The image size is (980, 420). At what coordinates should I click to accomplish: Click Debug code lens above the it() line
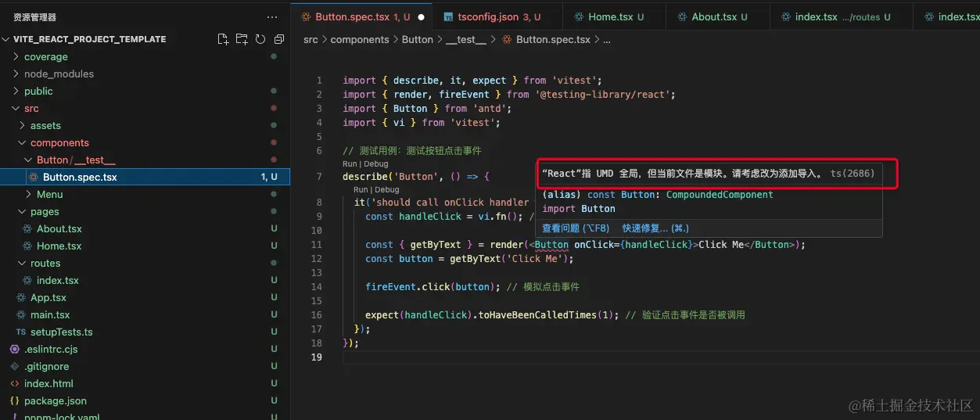pyautogui.click(x=386, y=189)
